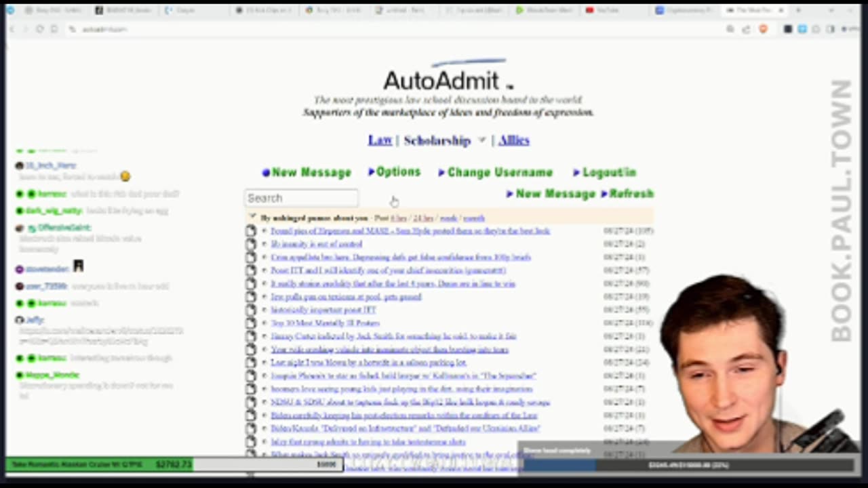868x488 pixels.
Task: Click the magnifier icon in the address bar
Action: tap(730, 29)
